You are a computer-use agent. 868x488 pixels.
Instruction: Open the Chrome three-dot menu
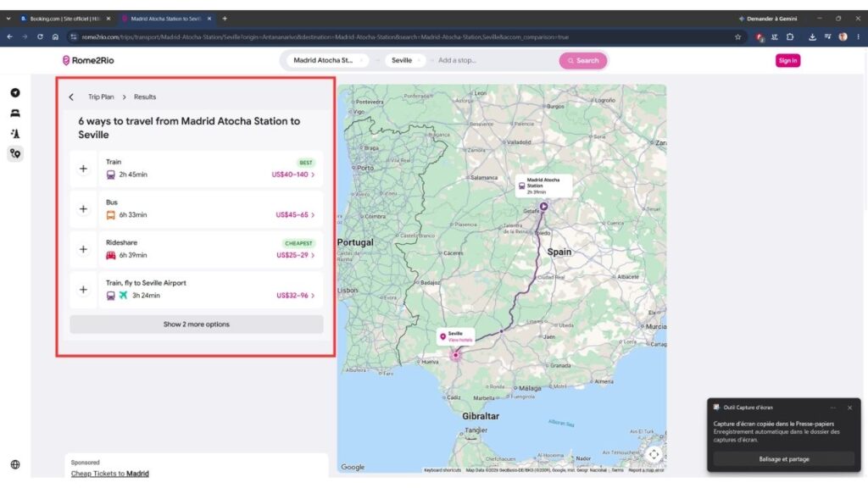click(x=859, y=37)
